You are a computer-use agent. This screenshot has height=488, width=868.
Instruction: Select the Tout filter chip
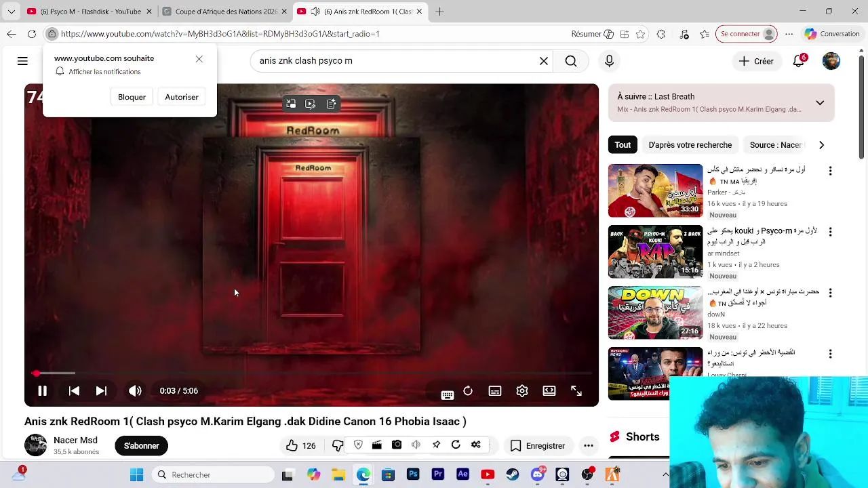pos(623,144)
